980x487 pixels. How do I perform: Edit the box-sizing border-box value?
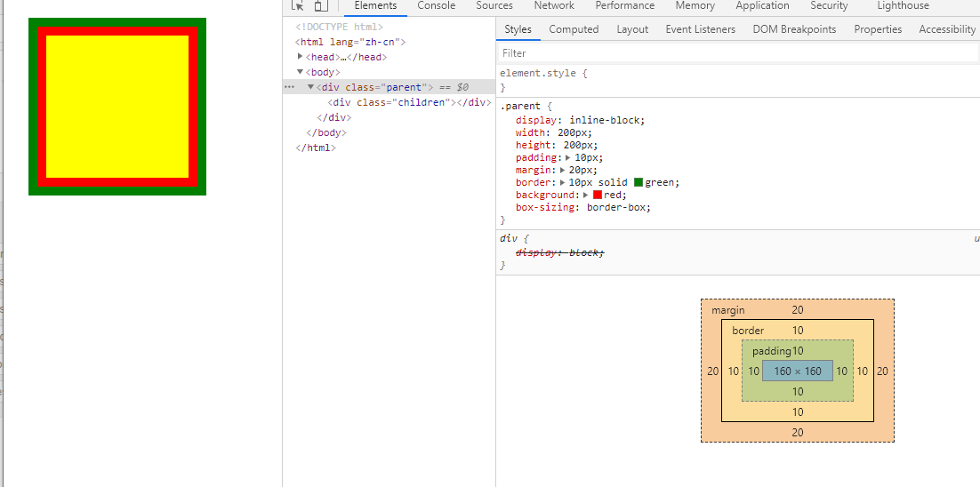[x=619, y=207]
